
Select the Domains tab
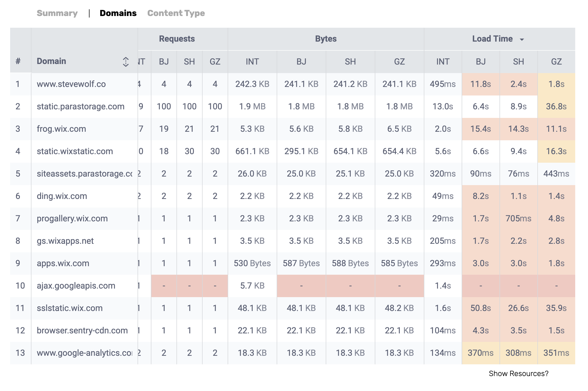pyautogui.click(x=118, y=13)
